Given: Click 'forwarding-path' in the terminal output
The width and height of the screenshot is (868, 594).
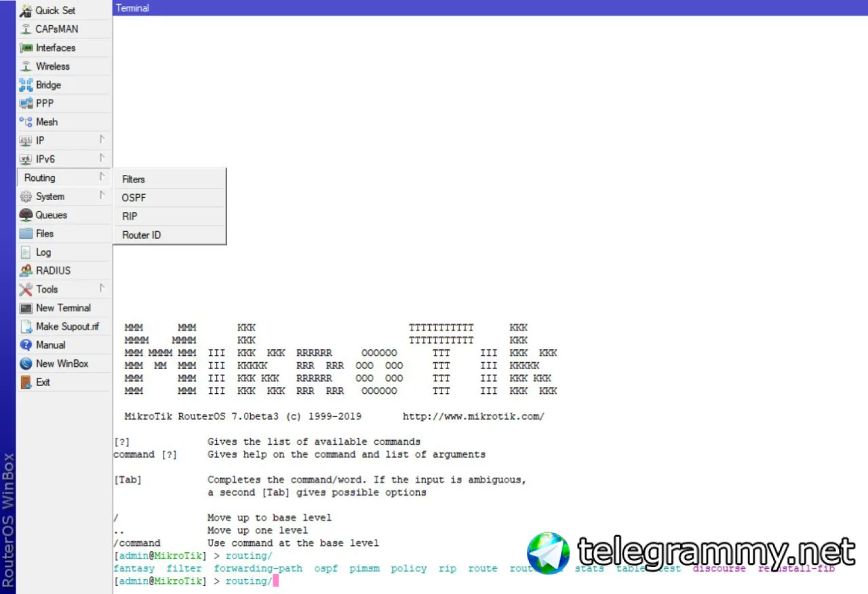Looking at the screenshot, I should [x=258, y=568].
